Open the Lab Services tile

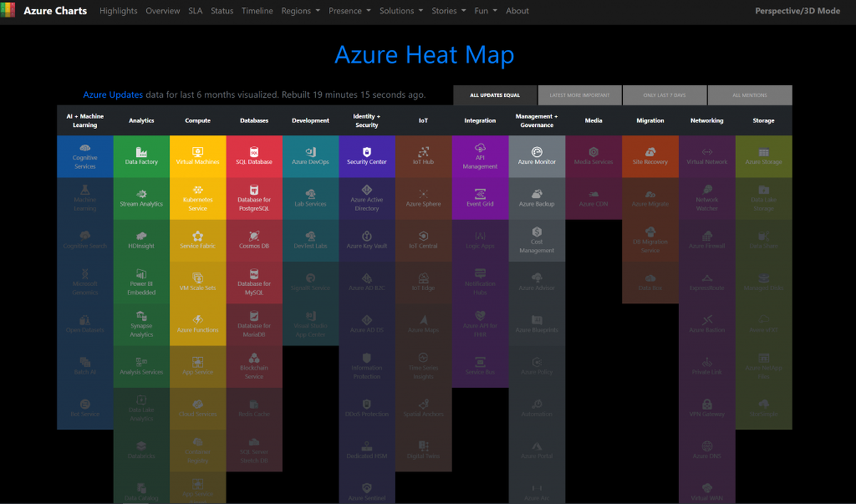point(310,198)
